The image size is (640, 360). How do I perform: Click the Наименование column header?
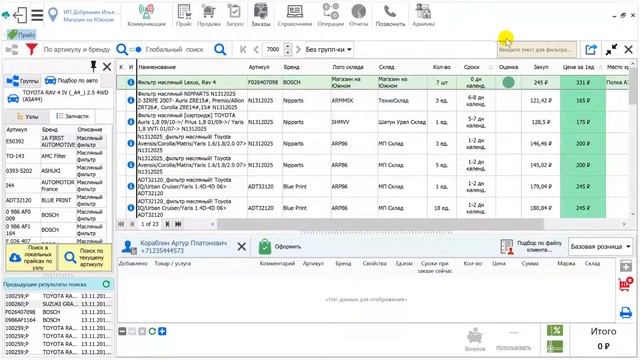192,67
